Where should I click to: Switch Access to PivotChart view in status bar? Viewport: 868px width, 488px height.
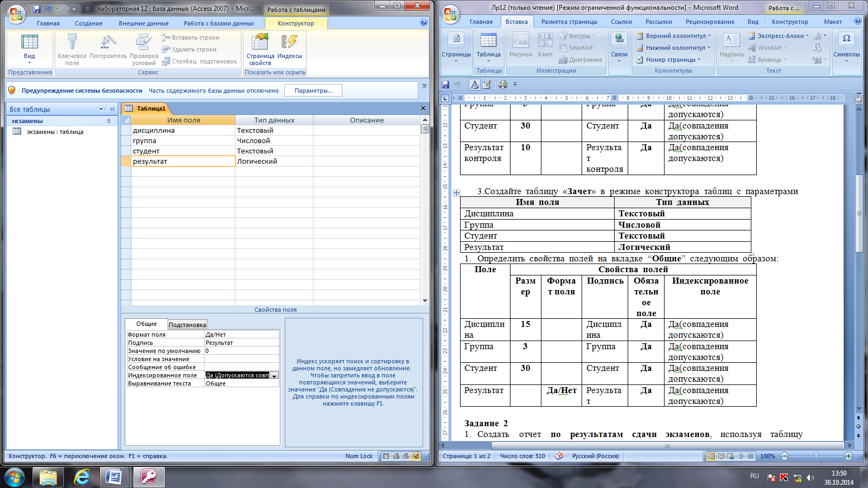(x=406, y=456)
